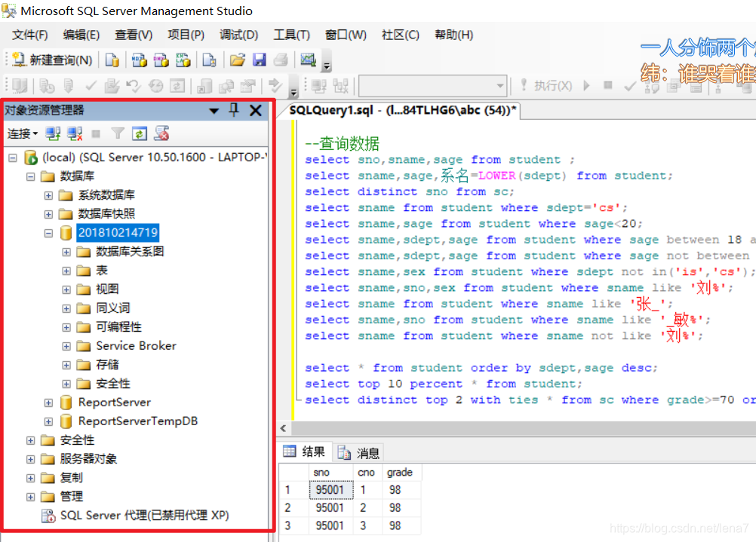Click the Connect Object Explorer icon

click(x=53, y=133)
